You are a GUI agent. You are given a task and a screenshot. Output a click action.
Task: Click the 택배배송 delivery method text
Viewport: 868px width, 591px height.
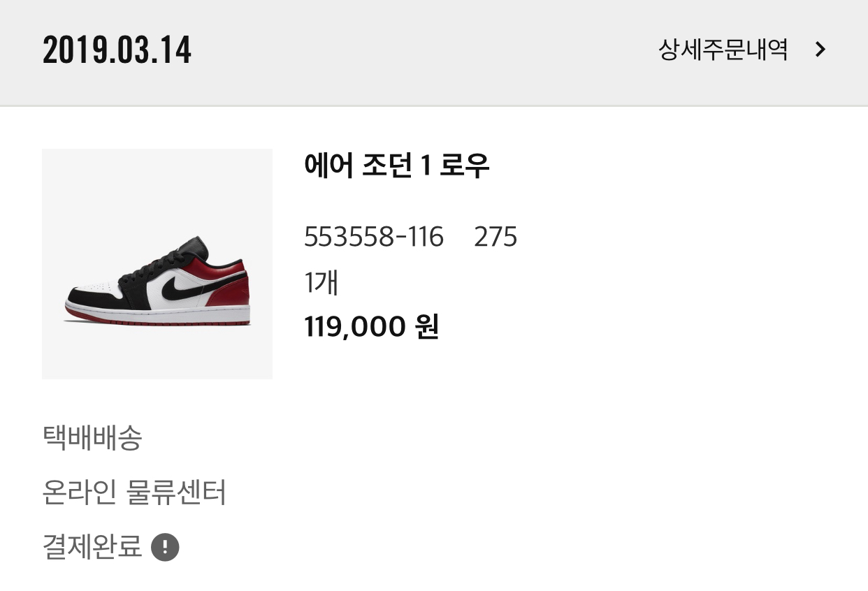[92, 438]
